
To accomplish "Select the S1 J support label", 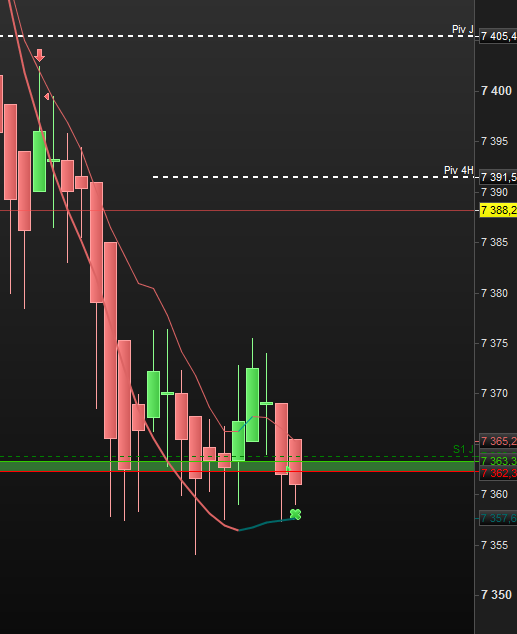I will pyautogui.click(x=463, y=449).
